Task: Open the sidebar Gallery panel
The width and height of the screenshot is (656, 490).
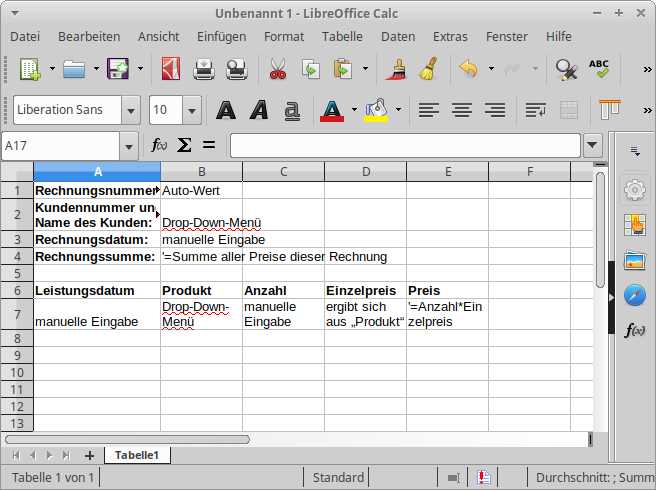Action: coord(634,260)
